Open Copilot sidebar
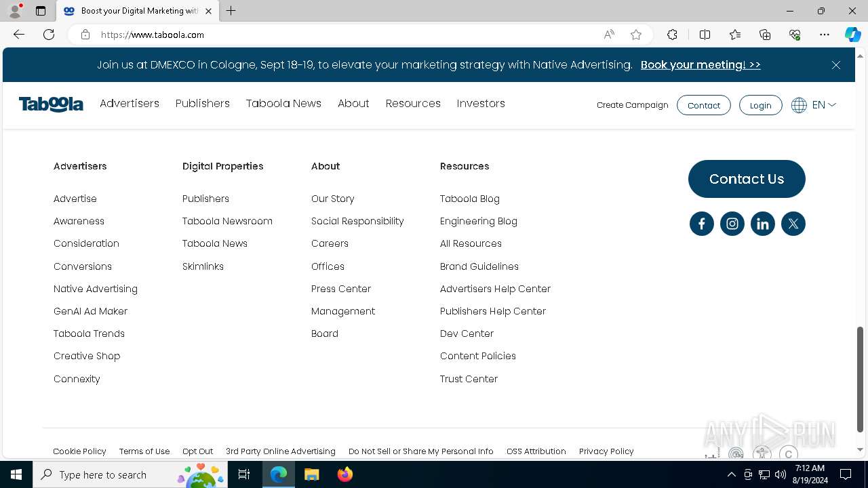 (x=852, y=35)
